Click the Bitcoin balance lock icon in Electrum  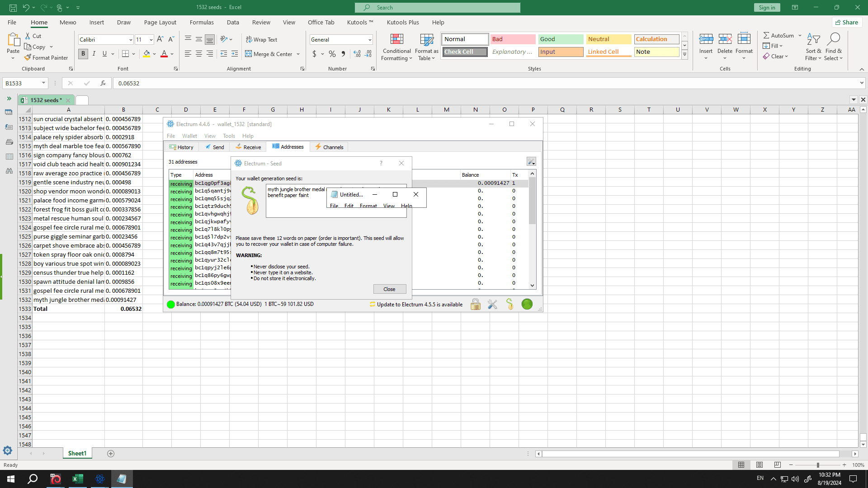[x=475, y=304]
